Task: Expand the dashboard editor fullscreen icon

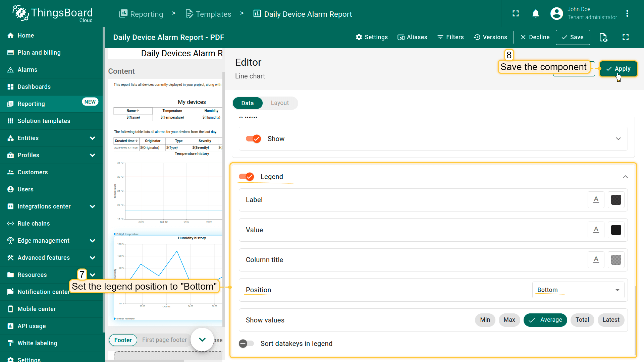Action: coord(626,37)
